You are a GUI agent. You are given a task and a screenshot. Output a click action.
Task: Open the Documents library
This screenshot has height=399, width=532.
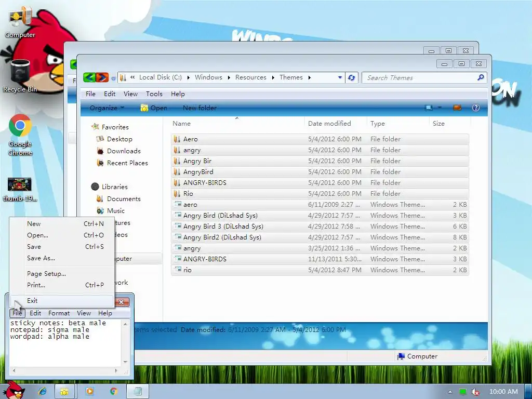[124, 199]
